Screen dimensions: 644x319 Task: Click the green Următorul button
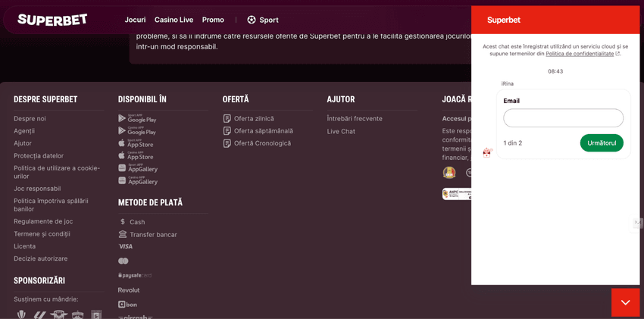(602, 143)
